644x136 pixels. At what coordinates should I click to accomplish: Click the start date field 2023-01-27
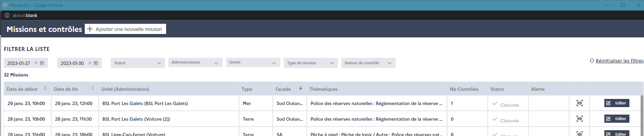26,63
